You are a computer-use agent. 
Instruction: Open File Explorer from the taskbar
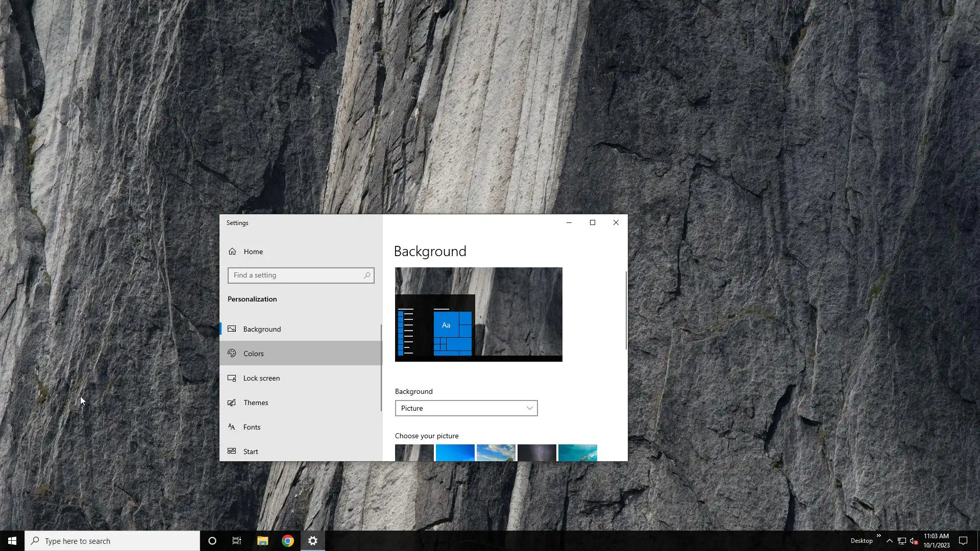click(262, 541)
